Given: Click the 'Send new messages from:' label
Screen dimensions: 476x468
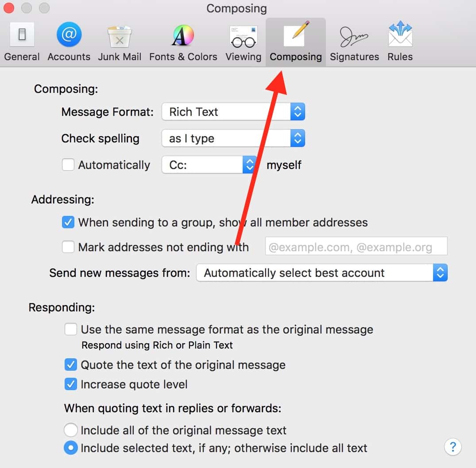Looking at the screenshot, I should coord(120,273).
